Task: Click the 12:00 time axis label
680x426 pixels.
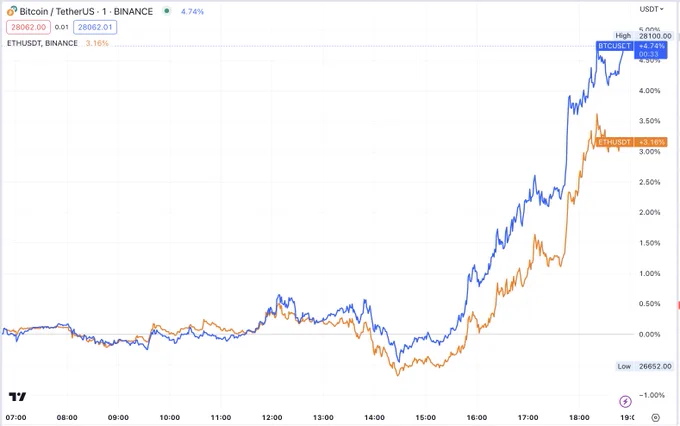Action: pyautogui.click(x=272, y=417)
